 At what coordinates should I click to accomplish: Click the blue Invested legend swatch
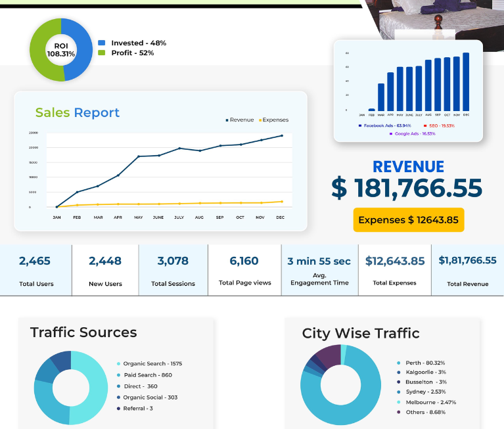[x=102, y=43]
